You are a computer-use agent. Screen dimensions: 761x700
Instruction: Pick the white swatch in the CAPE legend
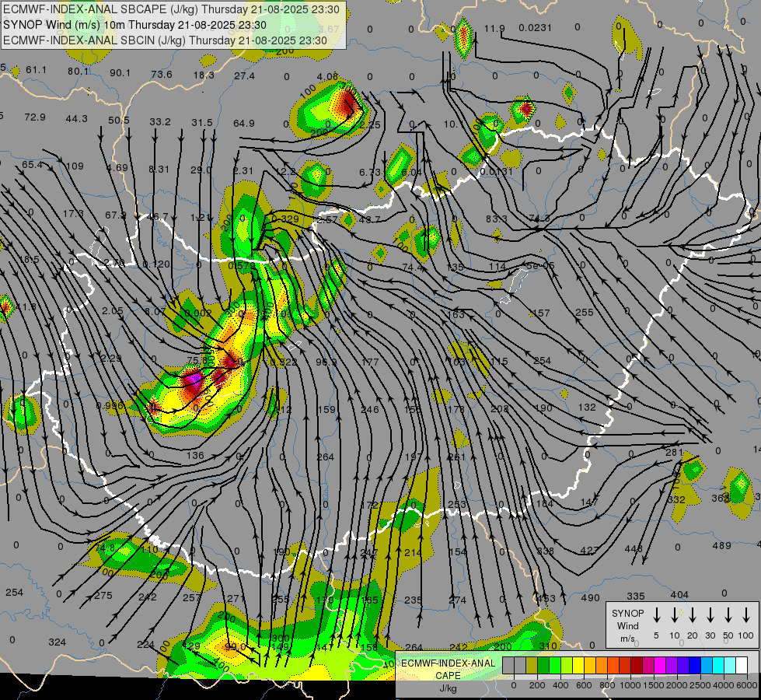click(x=741, y=666)
